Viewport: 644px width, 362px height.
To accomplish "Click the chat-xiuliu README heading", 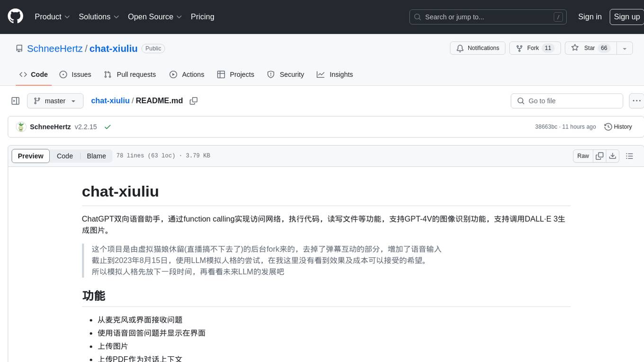I will point(120,191).
